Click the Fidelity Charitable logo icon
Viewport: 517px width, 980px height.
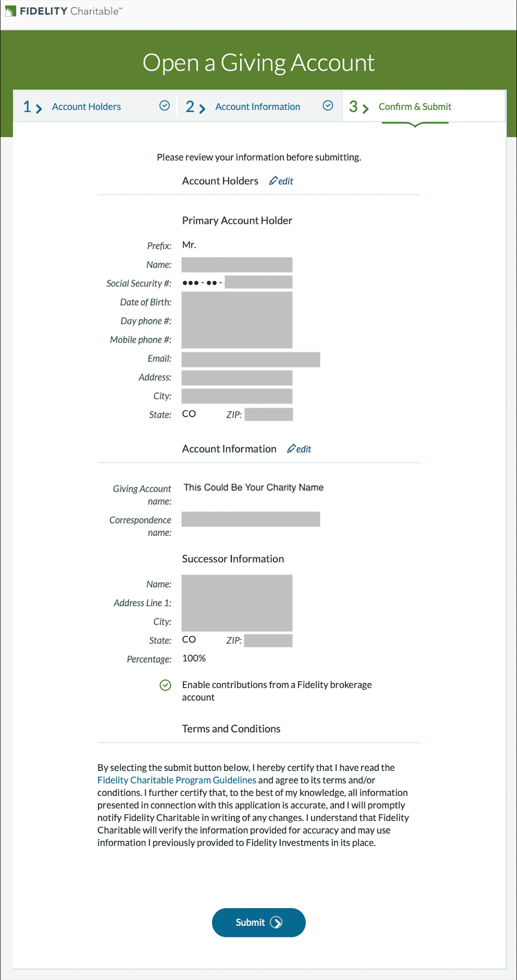[x=10, y=11]
